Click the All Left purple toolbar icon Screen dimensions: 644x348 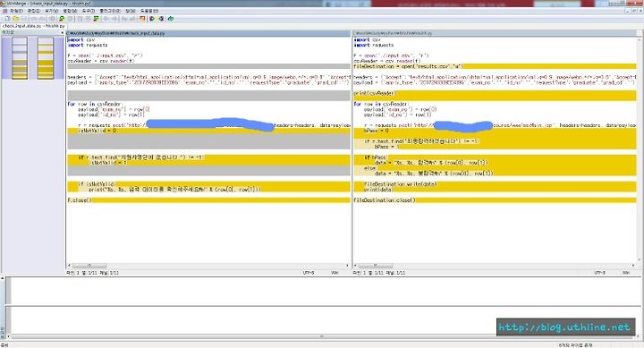pos(161,19)
